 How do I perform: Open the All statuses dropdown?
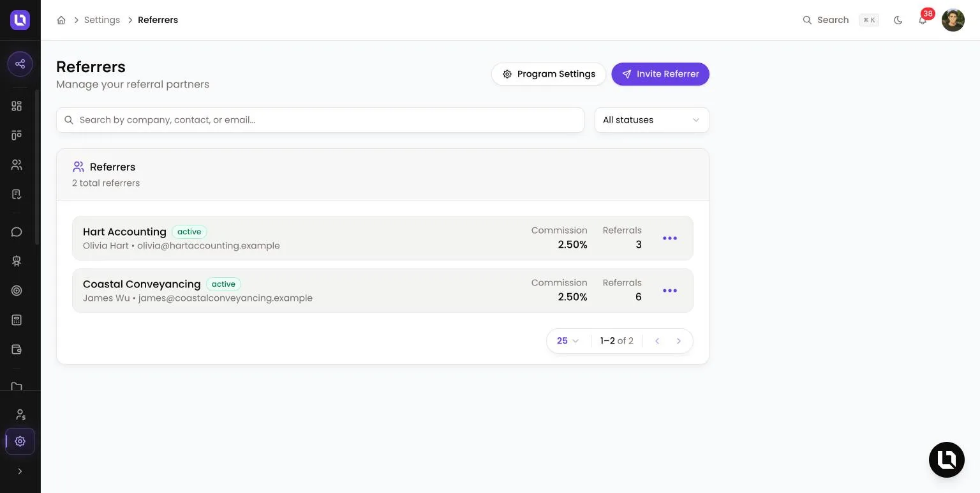(651, 120)
